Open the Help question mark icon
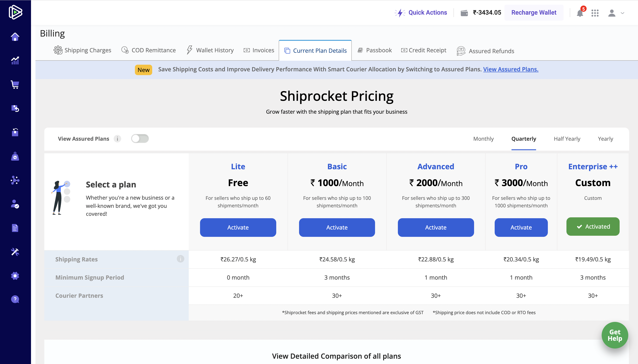This screenshot has width=638, height=364. pos(15,299)
